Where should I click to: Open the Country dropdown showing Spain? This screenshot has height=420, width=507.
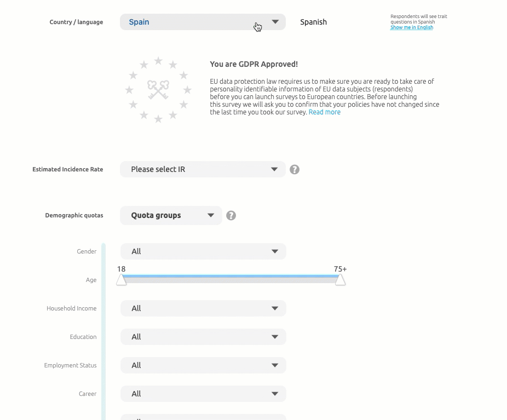pos(203,22)
